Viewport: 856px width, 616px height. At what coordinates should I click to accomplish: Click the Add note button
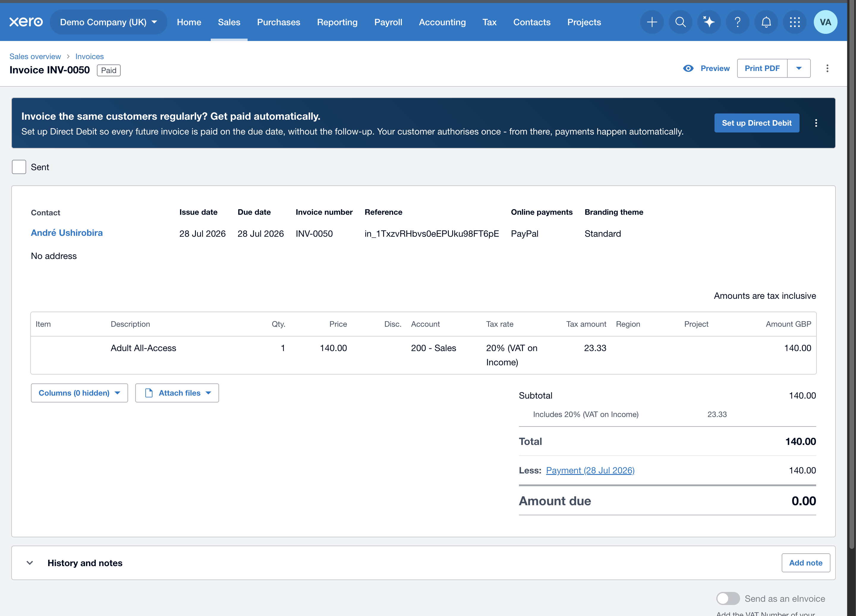click(806, 563)
